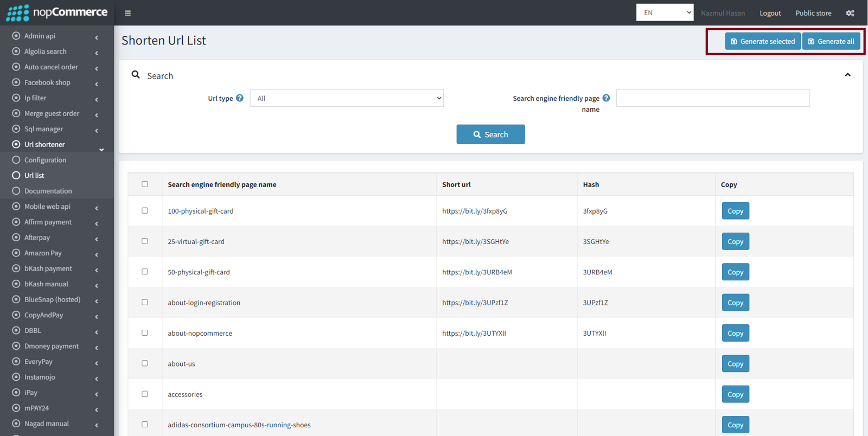Select the about-nopcommerce row checkbox
Viewport: 868px width, 436px height.
tap(145, 332)
